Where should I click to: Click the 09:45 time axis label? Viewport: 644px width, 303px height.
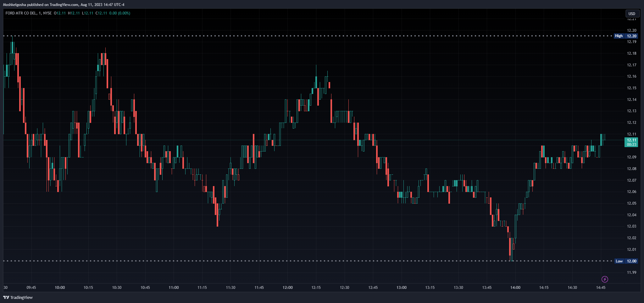tap(31, 288)
